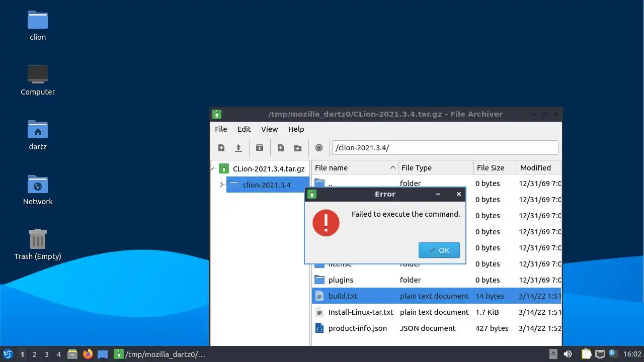
Task: Open the clion desktop folder icon
Action: pyautogui.click(x=38, y=20)
